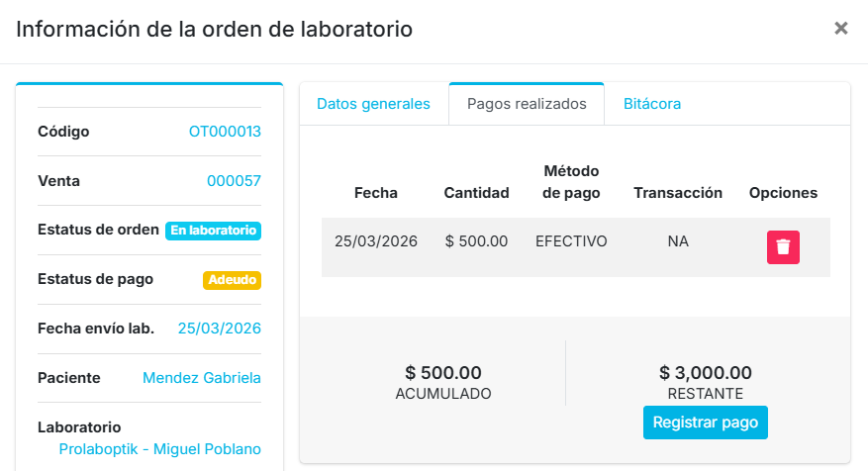Click the $ 500.00 accumulated total
Screen dimensions: 868x471
coord(443,373)
